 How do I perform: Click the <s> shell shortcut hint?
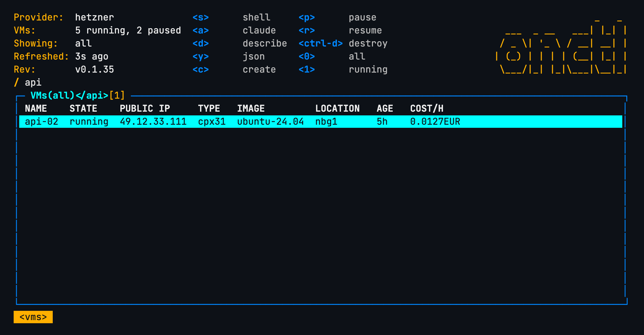(231, 17)
